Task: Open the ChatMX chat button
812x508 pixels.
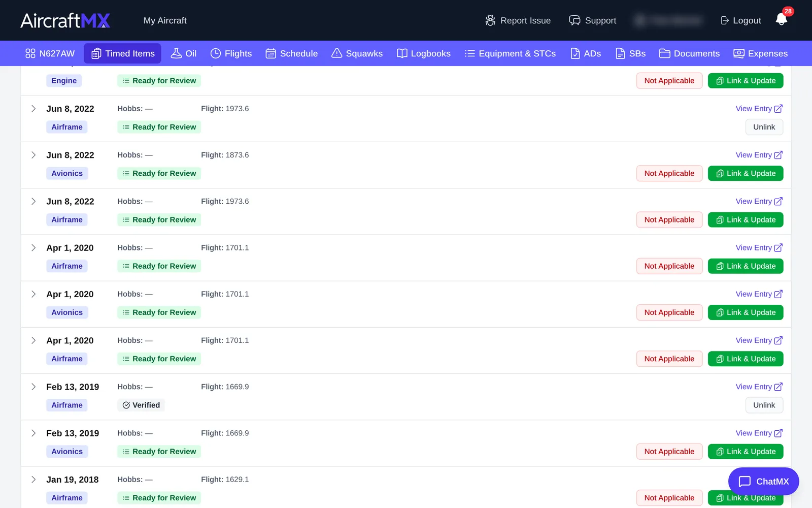Action: click(x=764, y=481)
